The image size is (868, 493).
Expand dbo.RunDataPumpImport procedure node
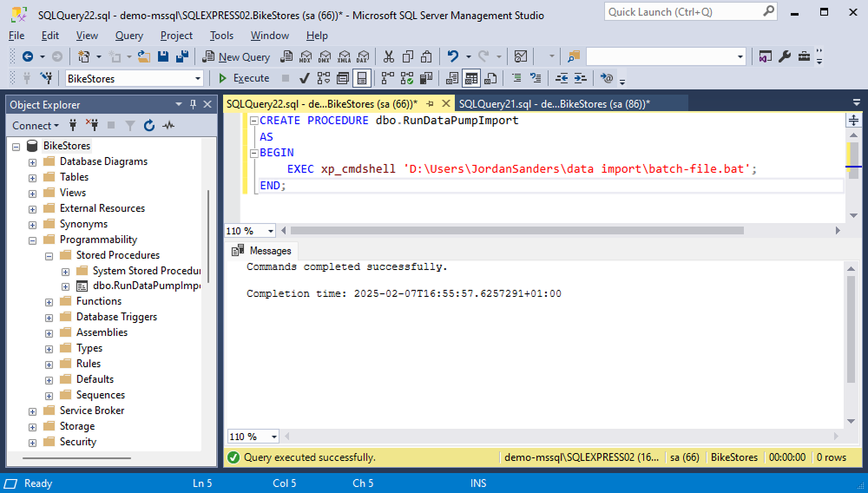[x=65, y=286]
